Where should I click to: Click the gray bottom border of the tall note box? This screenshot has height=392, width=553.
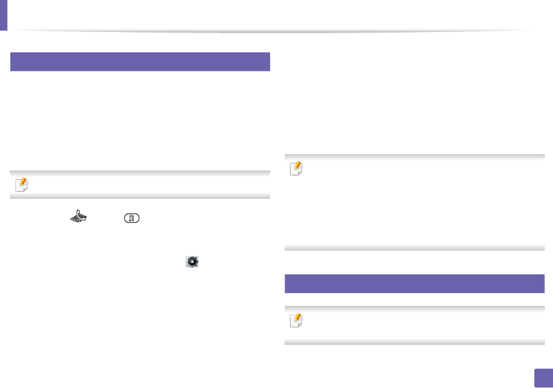414,248
